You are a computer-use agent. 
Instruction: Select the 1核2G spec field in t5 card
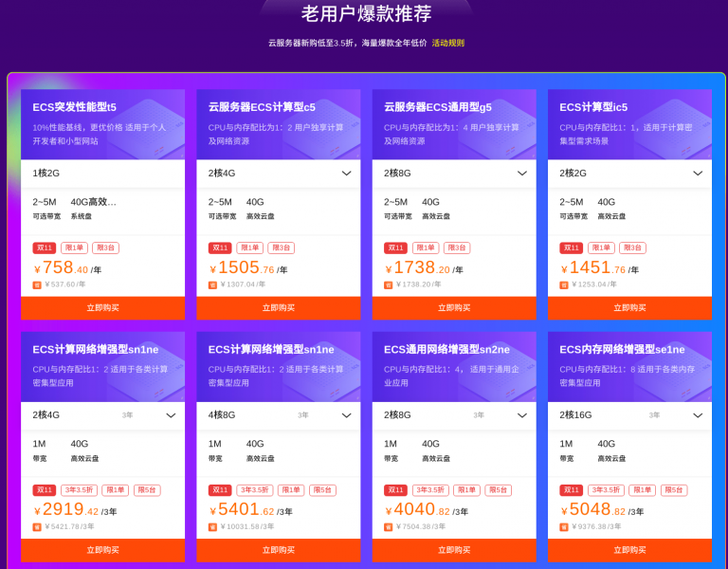102,174
